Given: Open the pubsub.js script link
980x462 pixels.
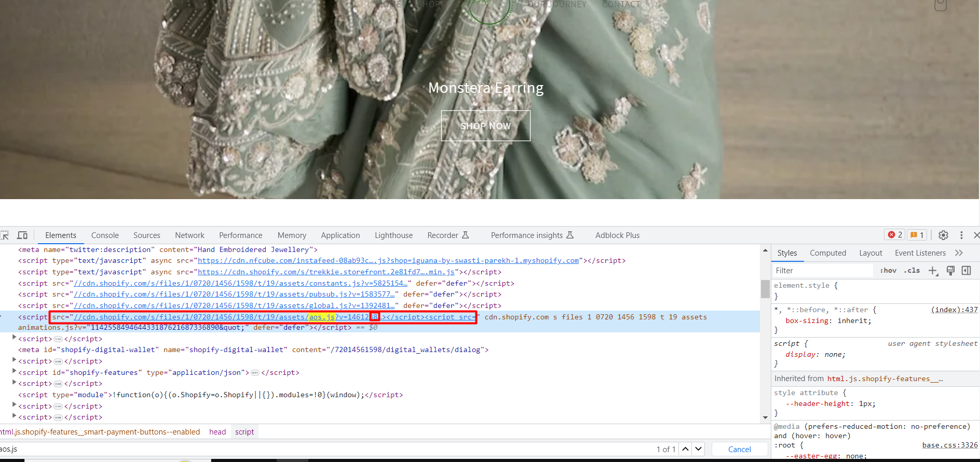Looking at the screenshot, I should tap(235, 295).
